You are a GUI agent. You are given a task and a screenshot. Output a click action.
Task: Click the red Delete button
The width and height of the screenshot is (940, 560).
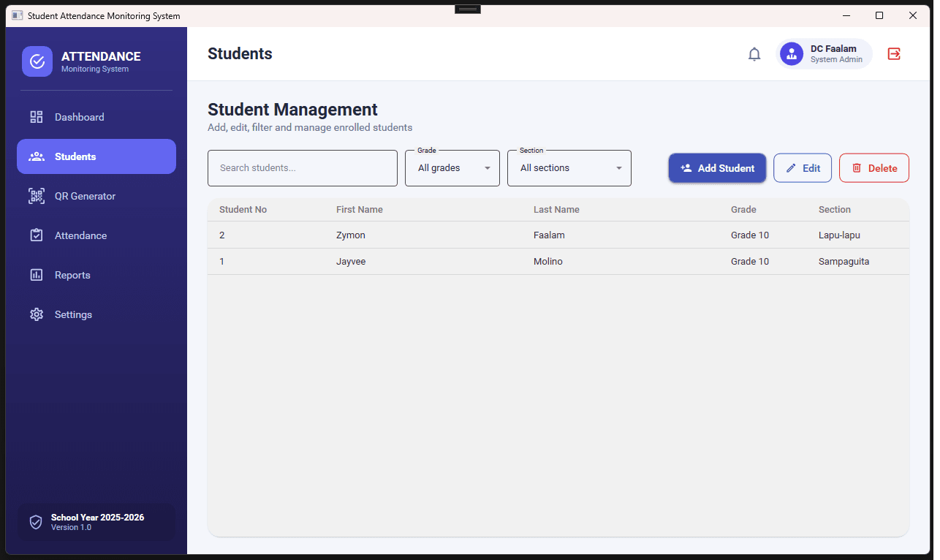[874, 168]
